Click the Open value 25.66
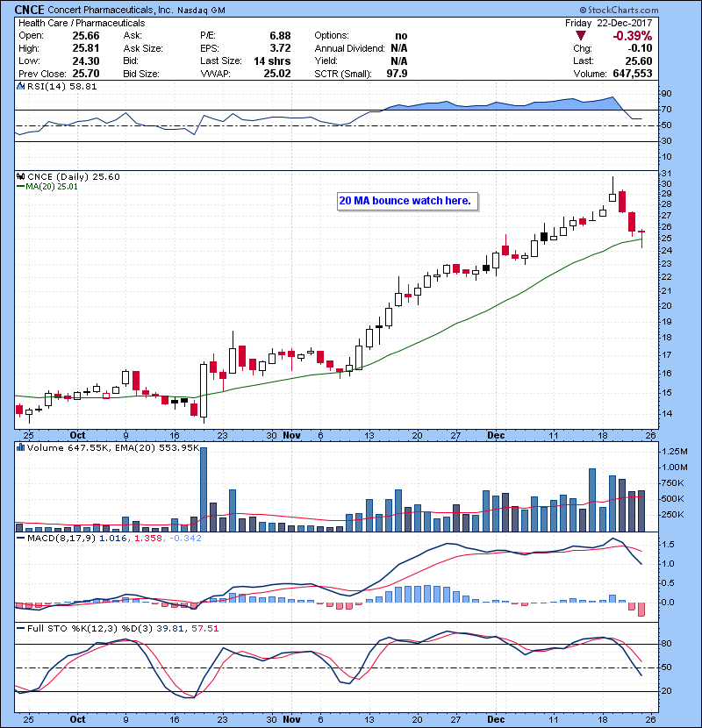The width and height of the screenshot is (702, 728). 86,36
